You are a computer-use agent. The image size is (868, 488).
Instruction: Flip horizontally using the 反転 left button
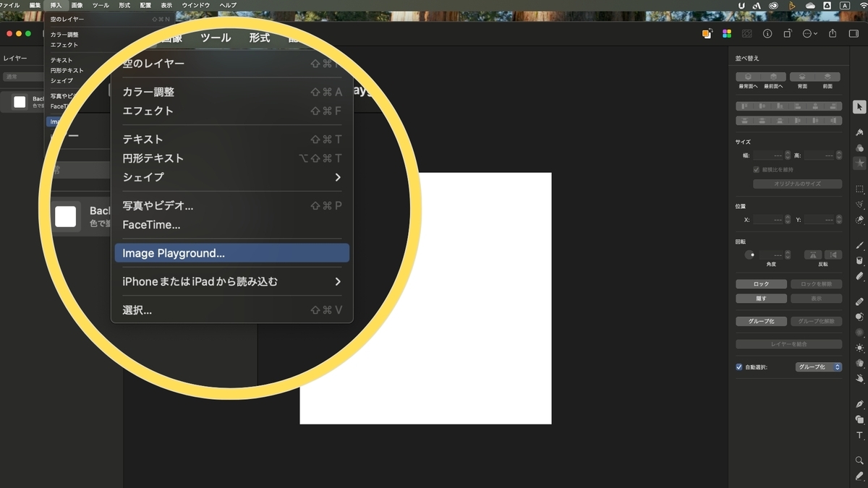click(814, 254)
